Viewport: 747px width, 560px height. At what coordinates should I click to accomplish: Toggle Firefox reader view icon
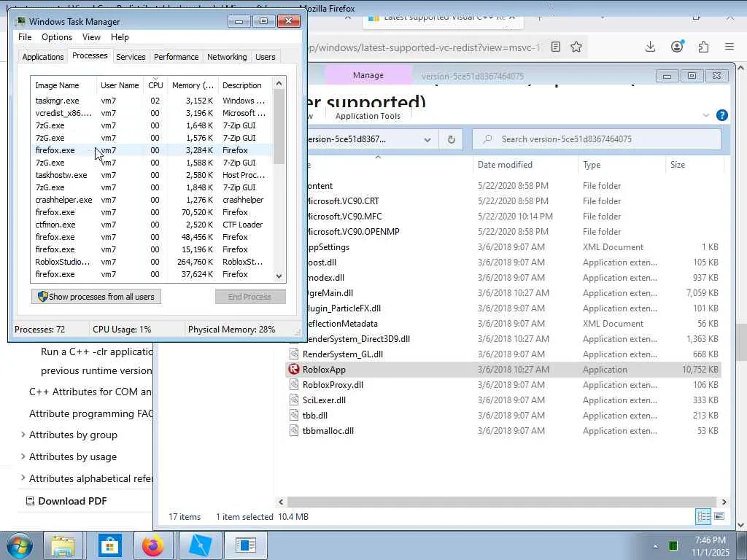click(555, 47)
